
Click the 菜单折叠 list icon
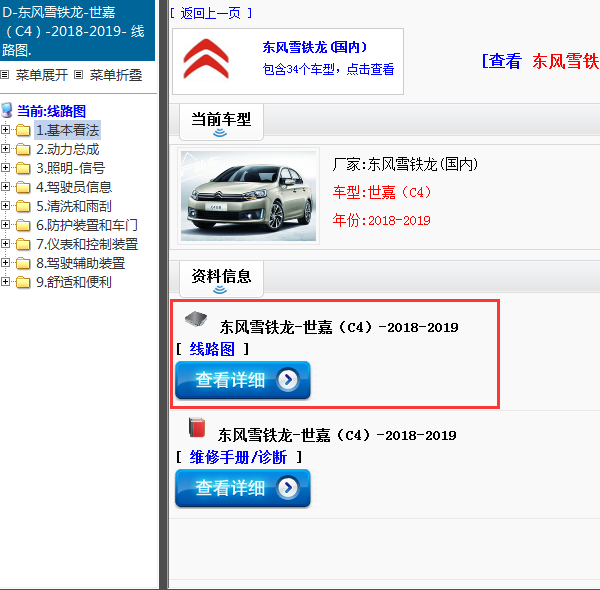point(78,75)
